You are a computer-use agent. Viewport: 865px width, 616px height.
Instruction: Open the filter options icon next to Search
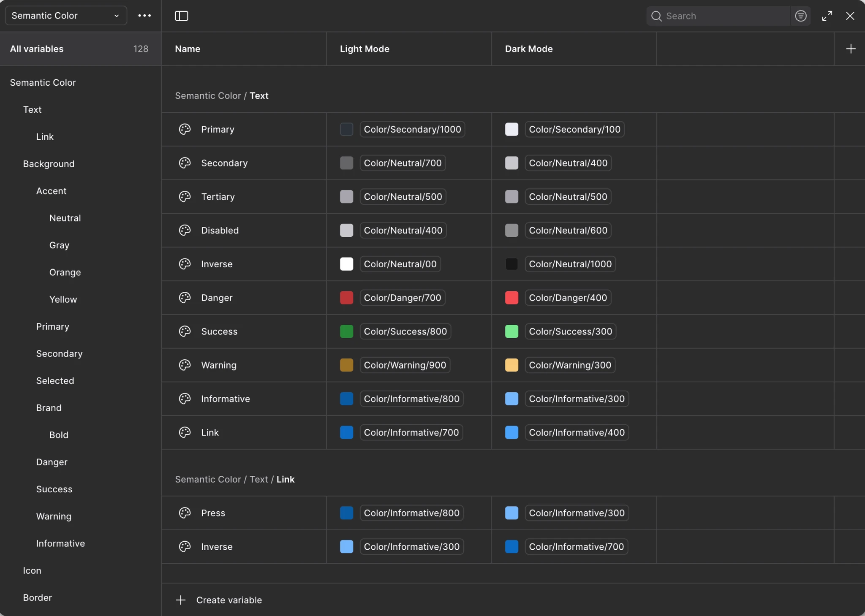800,16
